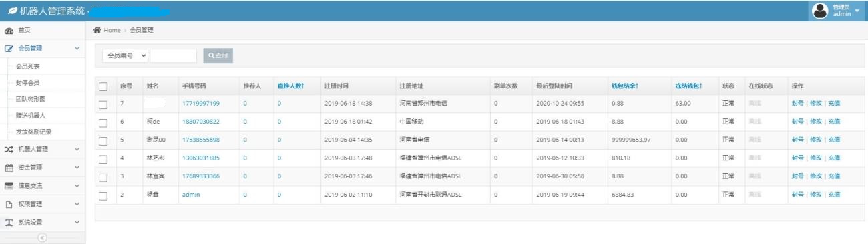Open phone number 13063031885 link
868x244 pixels.
coord(200,158)
